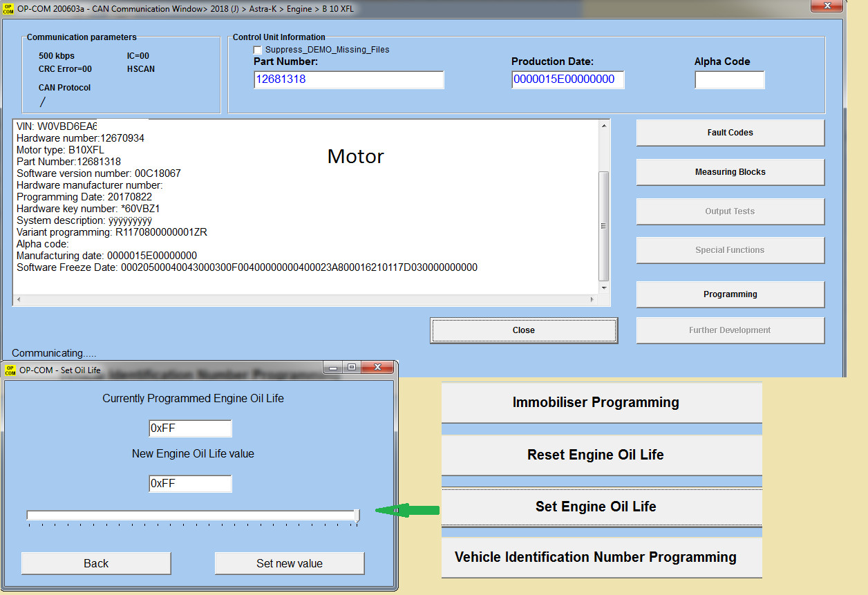
Task: Click horizontal scrollbar left arrow in info list
Action: point(19,300)
